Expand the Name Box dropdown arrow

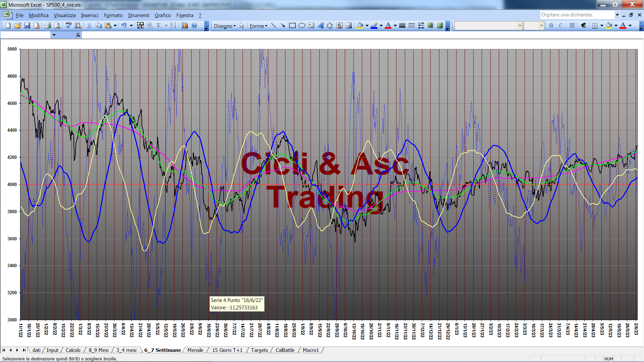(x=54, y=35)
